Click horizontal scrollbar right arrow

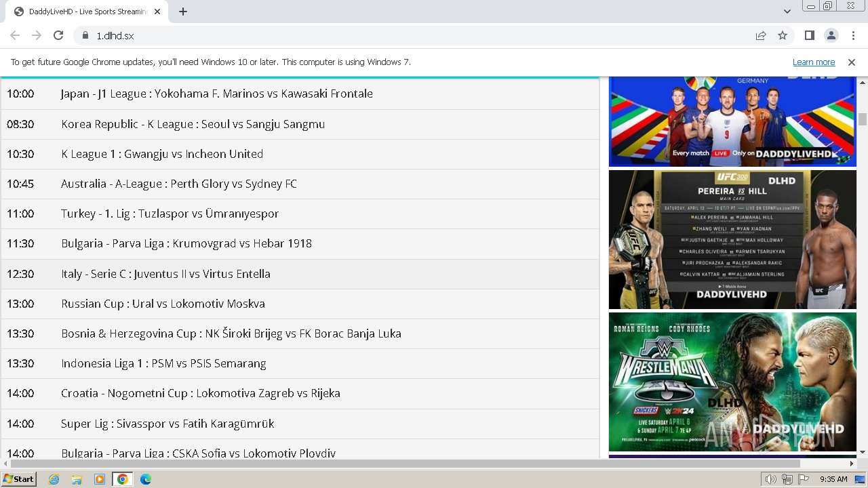[852, 464]
